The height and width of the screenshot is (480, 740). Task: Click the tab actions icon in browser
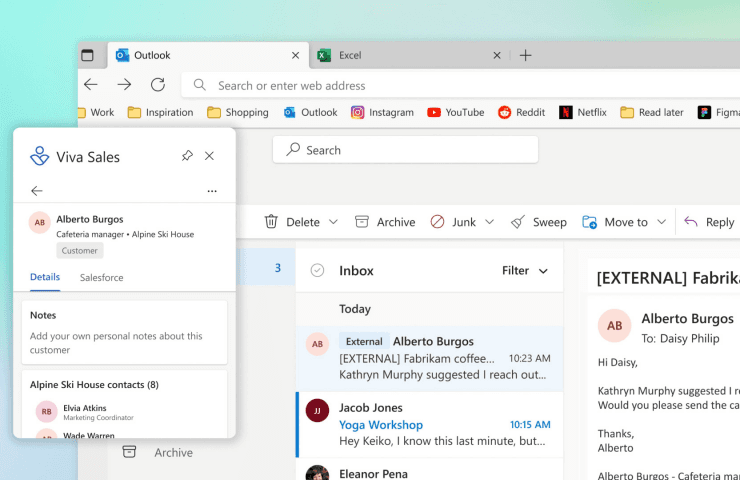pyautogui.click(x=87, y=56)
